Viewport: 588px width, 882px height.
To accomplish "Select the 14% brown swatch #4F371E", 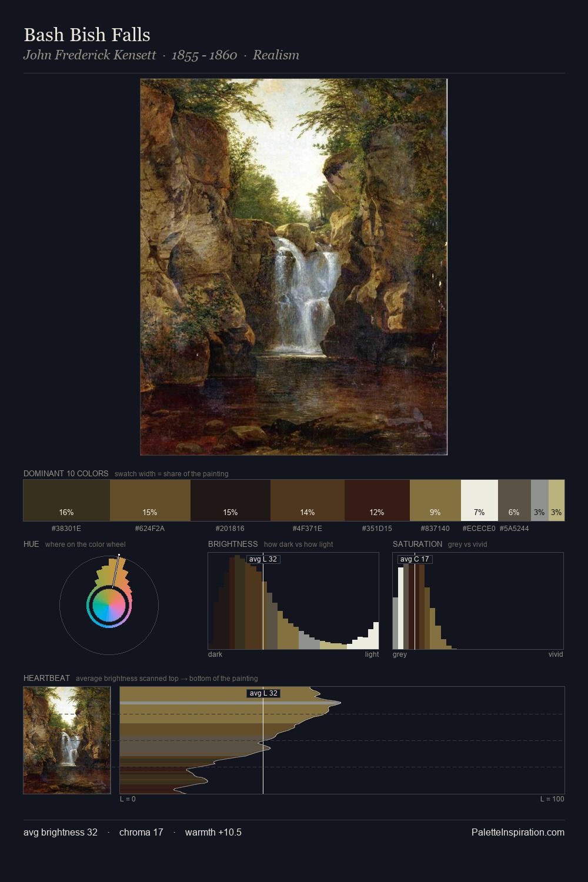I will pyautogui.click(x=308, y=500).
